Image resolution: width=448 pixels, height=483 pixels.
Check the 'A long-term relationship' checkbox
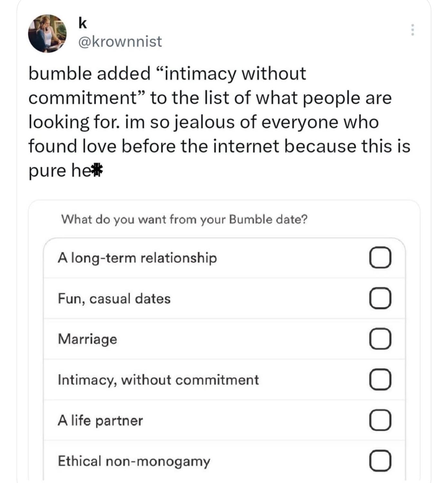[380, 258]
